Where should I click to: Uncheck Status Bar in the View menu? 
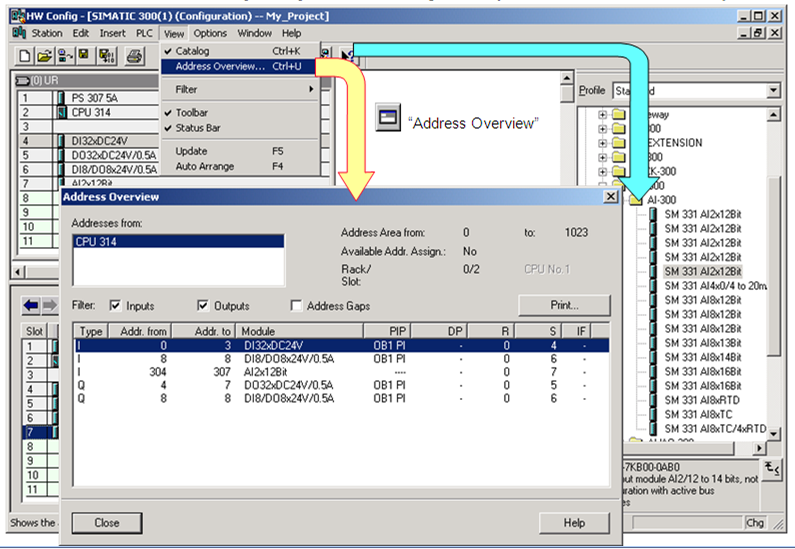[x=239, y=128]
